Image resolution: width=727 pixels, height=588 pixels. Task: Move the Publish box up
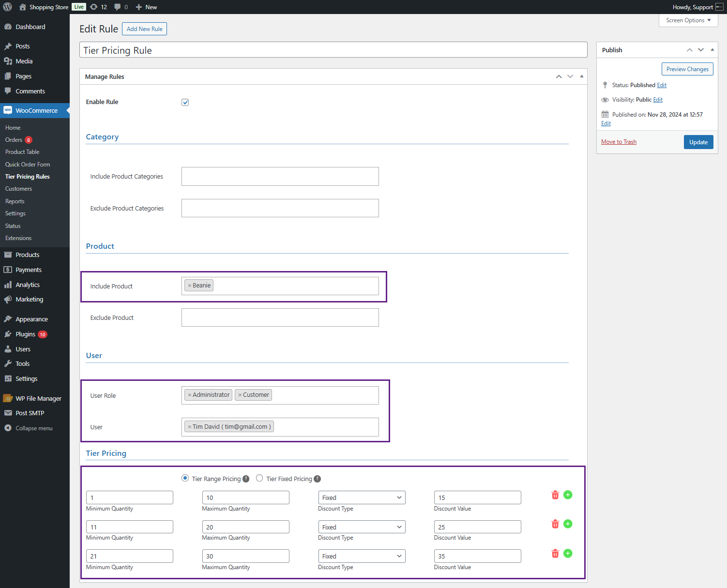tap(690, 50)
